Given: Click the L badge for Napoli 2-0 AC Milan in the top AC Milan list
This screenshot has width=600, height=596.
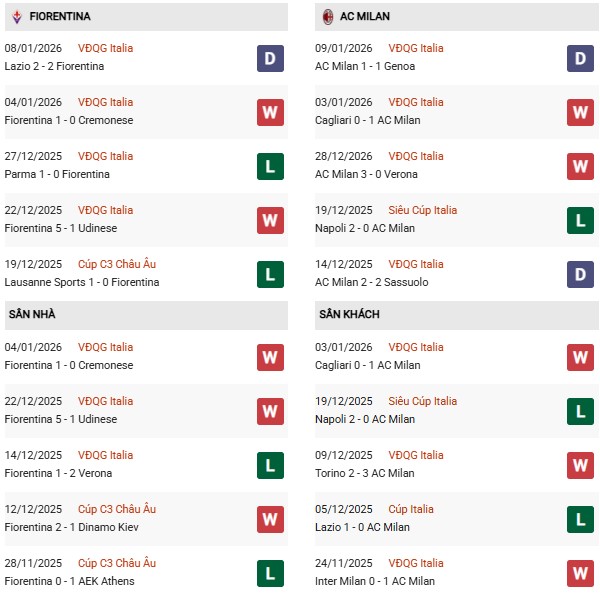Looking at the screenshot, I should pos(581,220).
